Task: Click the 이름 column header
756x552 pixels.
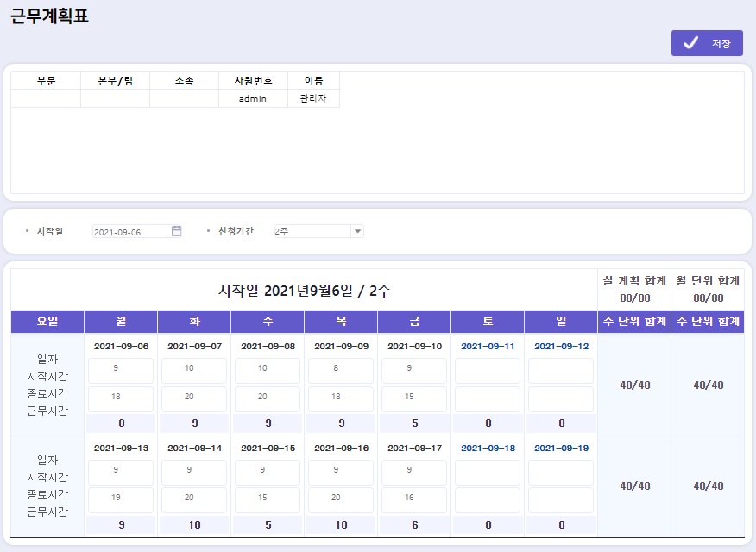Action: [313, 81]
